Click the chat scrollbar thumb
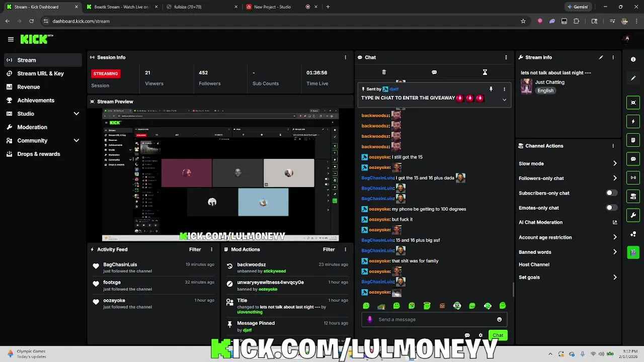 point(513,290)
